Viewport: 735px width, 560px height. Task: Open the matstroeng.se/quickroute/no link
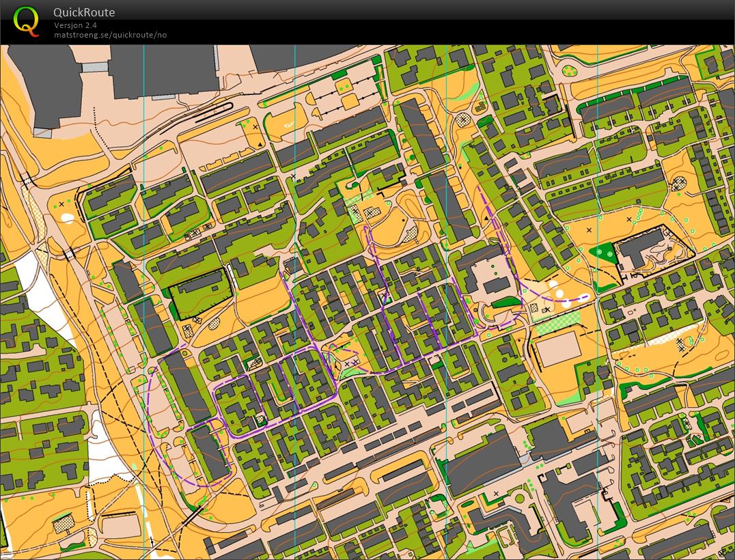click(x=110, y=35)
